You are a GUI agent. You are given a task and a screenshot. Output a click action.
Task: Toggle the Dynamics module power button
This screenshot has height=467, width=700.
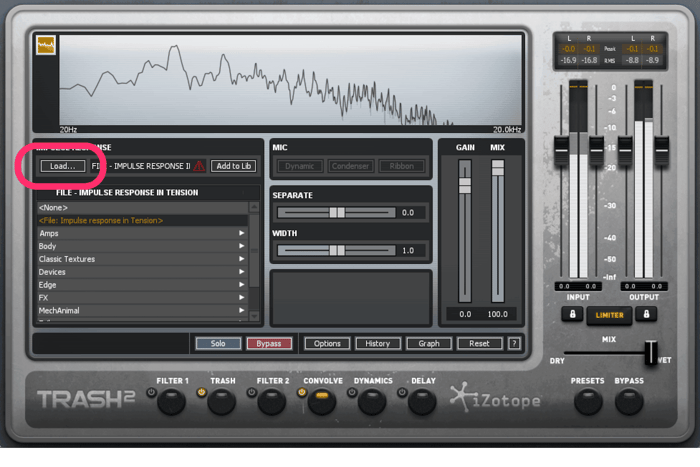tap(352, 392)
